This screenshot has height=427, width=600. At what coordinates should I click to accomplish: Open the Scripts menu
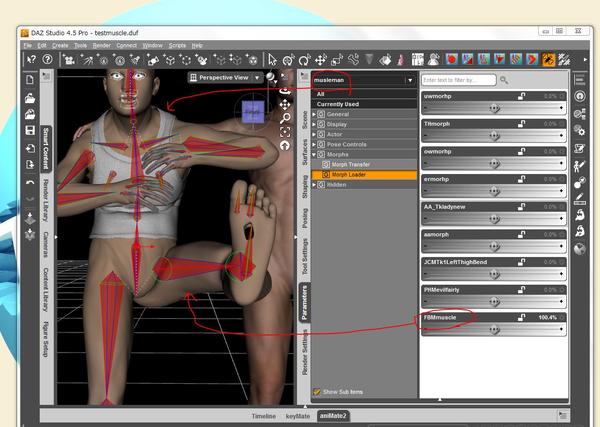pyautogui.click(x=177, y=45)
